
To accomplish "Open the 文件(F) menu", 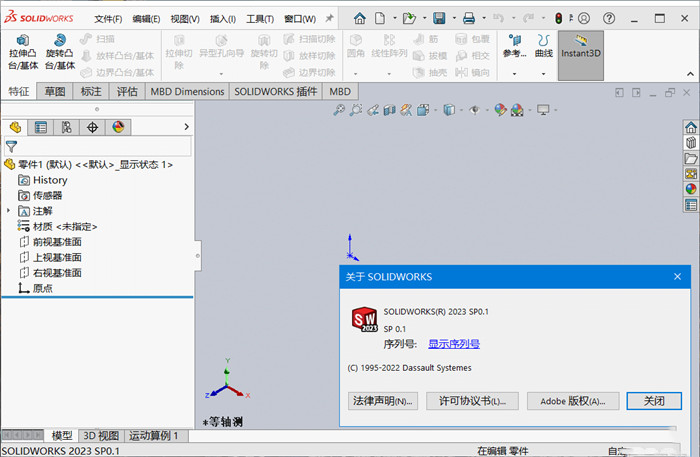I will [108, 19].
